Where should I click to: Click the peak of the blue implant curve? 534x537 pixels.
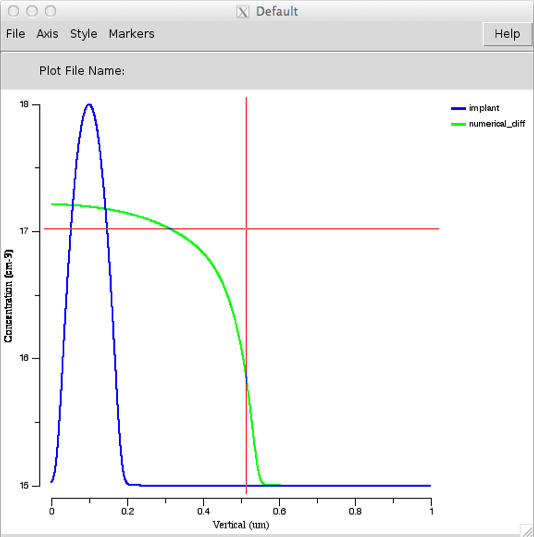click(x=89, y=104)
